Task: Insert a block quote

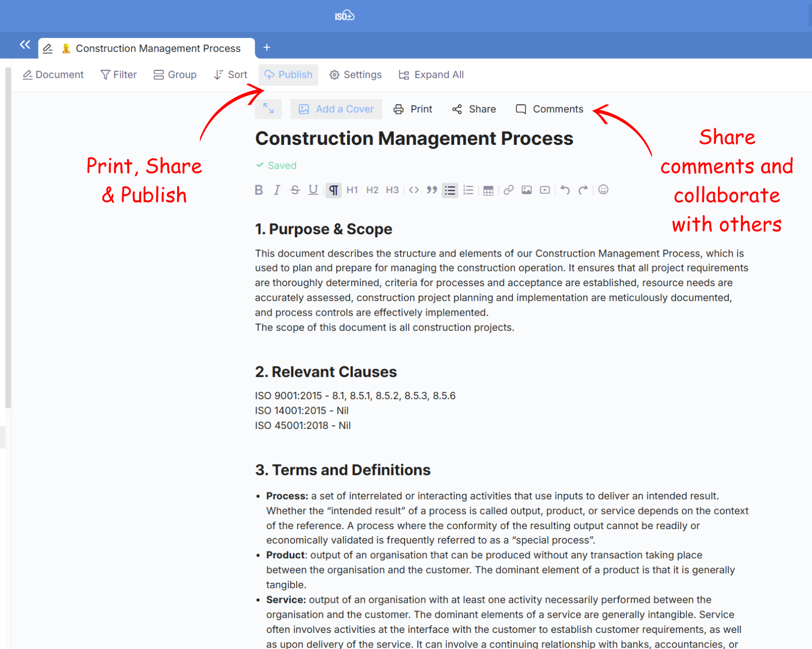Action: (x=432, y=190)
